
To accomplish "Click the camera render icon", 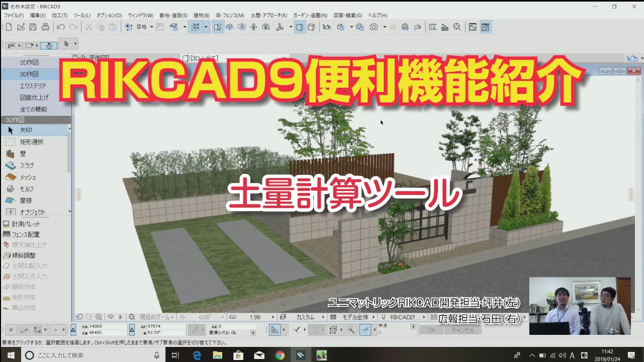I will tap(374, 27).
